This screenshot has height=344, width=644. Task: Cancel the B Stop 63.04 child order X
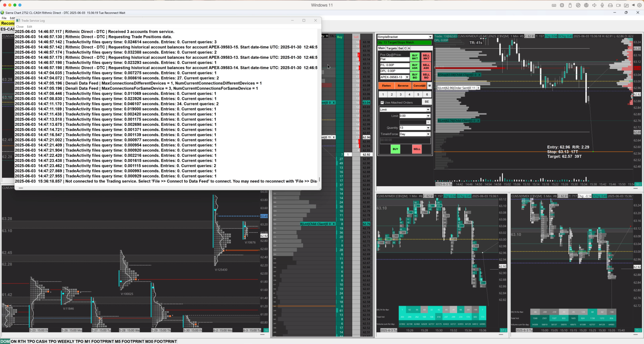(x=479, y=75)
